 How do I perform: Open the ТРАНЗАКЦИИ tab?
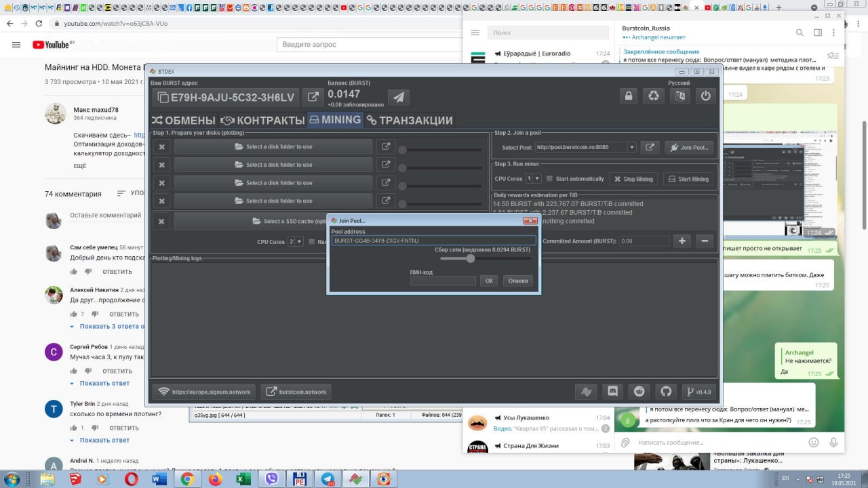pos(409,120)
